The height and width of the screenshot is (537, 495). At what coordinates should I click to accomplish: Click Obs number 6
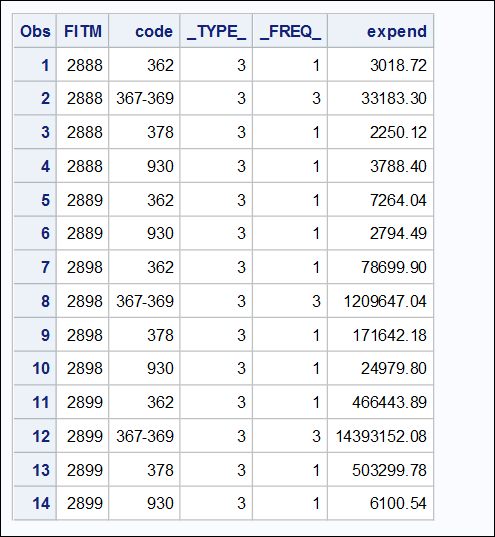[x=45, y=233]
